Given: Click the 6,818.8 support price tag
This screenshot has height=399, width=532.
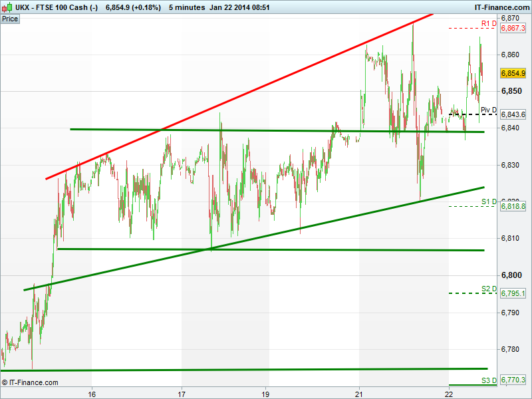Looking at the screenshot, I should pyautogui.click(x=513, y=207).
